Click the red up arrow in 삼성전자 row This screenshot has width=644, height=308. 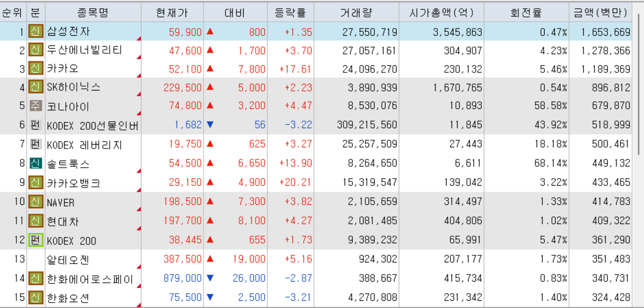coord(210,32)
